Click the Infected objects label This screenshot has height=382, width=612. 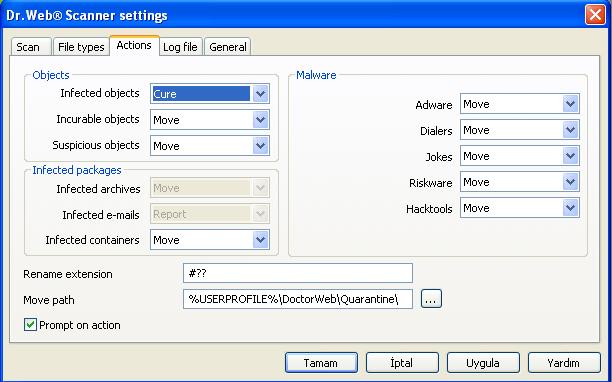100,93
